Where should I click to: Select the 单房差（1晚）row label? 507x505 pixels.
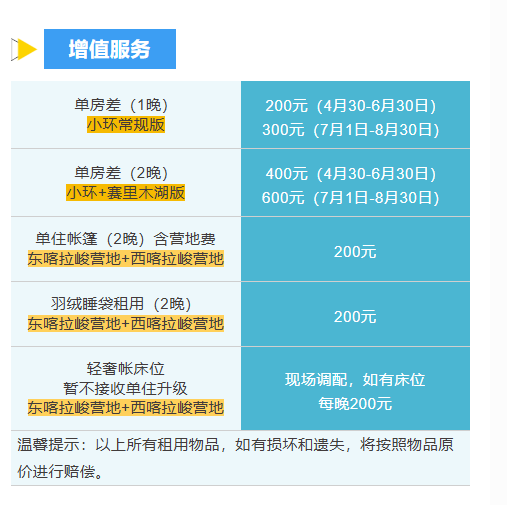(x=121, y=105)
